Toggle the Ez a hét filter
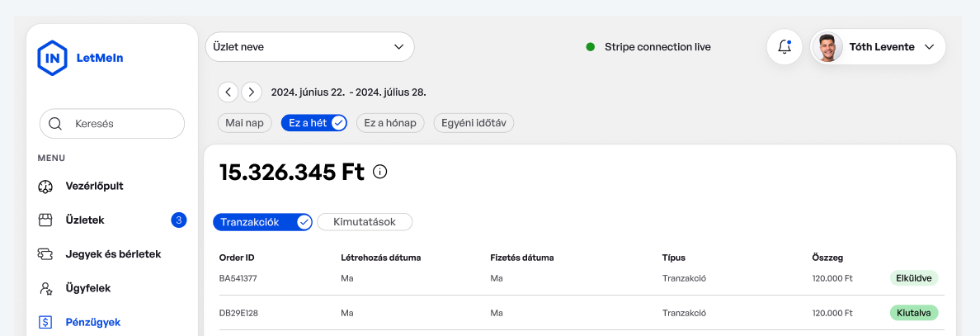 click(x=313, y=123)
